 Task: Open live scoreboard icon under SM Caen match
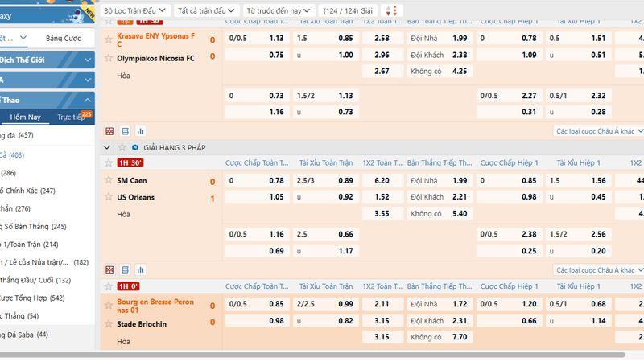pyautogui.click(x=109, y=270)
